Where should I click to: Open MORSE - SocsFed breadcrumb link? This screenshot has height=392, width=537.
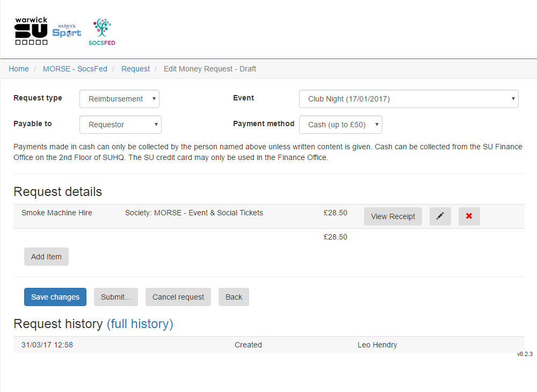coord(75,69)
